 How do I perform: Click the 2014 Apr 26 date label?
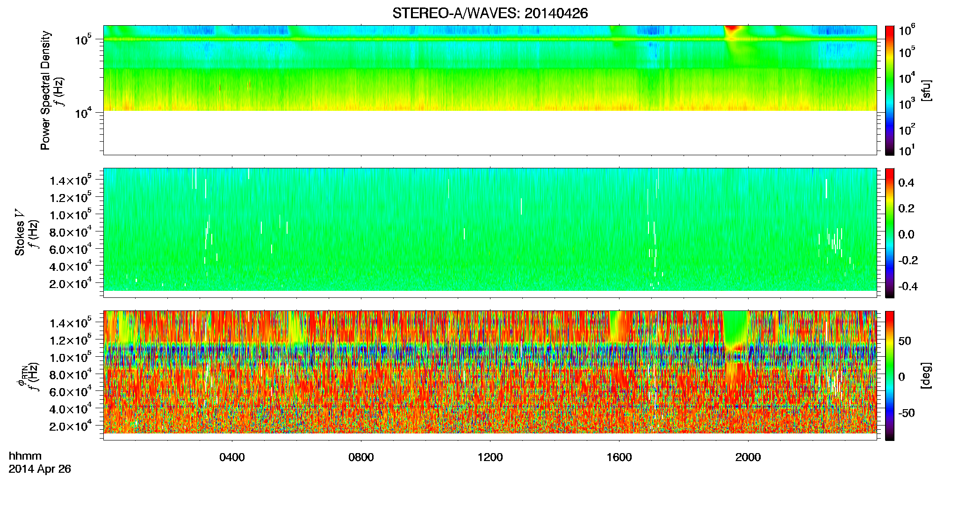pyautogui.click(x=40, y=469)
